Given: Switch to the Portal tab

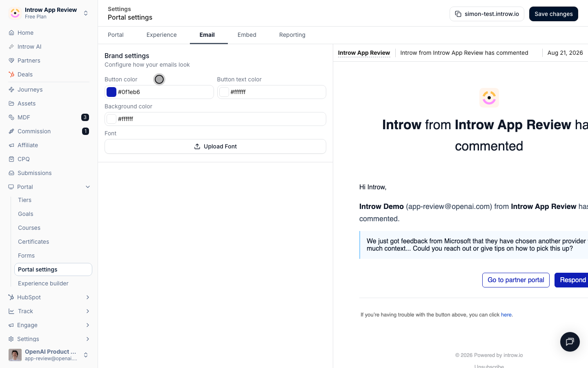Looking at the screenshot, I should point(116,35).
